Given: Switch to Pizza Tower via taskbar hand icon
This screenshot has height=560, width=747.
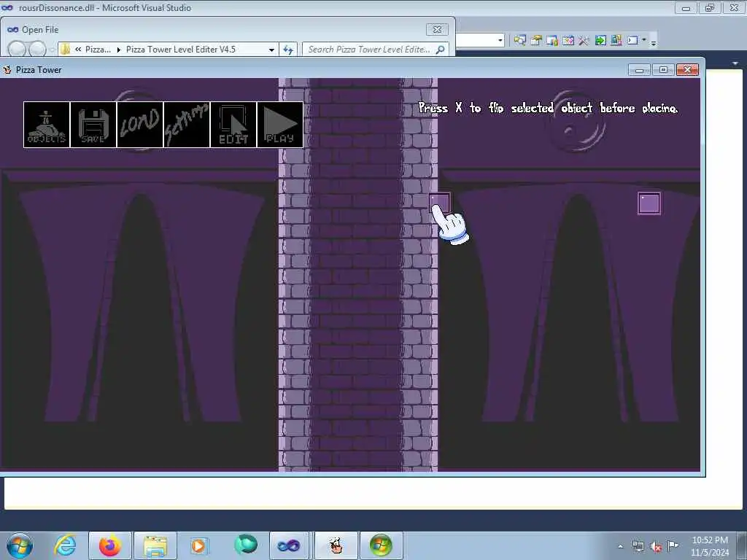Looking at the screenshot, I should [336, 545].
